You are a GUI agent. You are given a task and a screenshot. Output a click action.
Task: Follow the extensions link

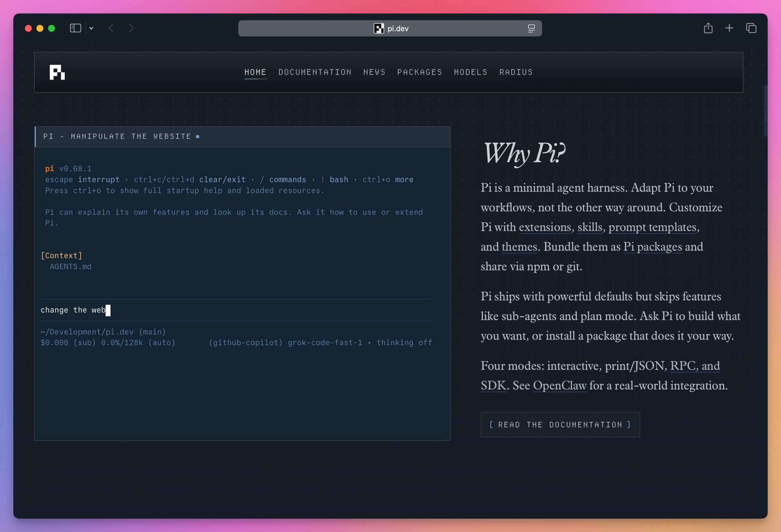(545, 227)
